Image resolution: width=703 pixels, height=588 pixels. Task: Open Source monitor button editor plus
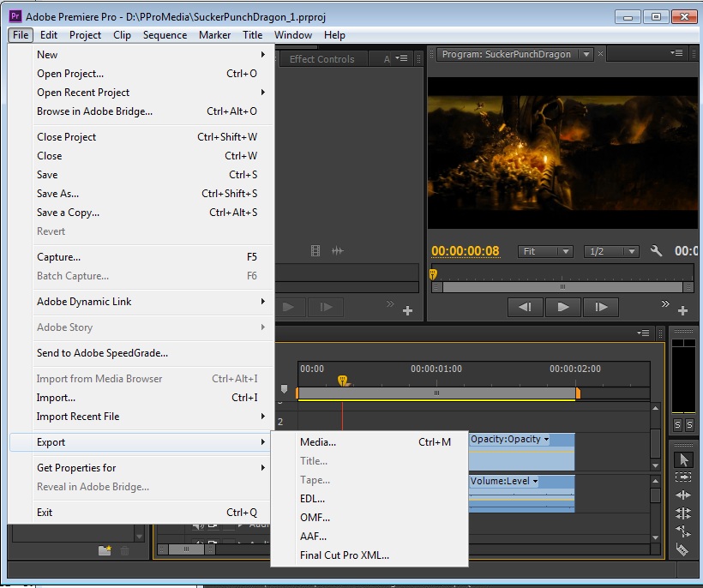407,310
